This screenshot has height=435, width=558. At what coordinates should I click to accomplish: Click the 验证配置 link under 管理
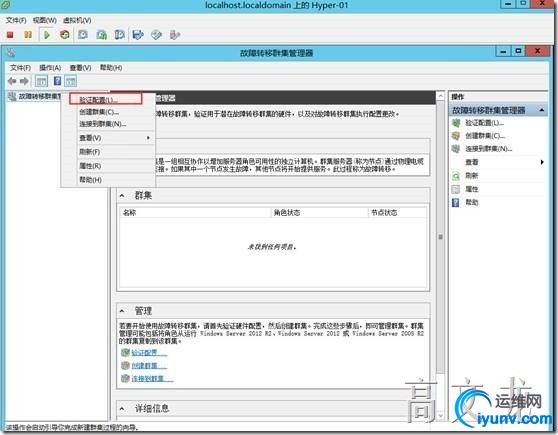click(149, 352)
